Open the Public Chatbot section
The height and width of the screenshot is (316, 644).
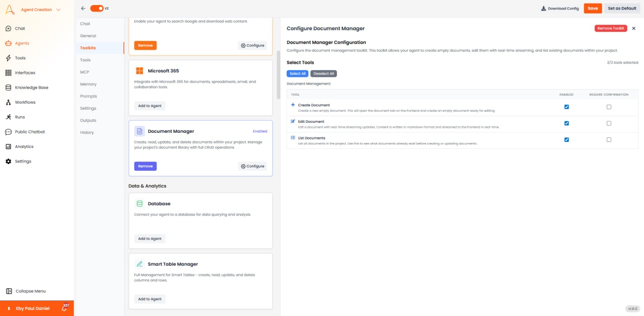pos(30,131)
